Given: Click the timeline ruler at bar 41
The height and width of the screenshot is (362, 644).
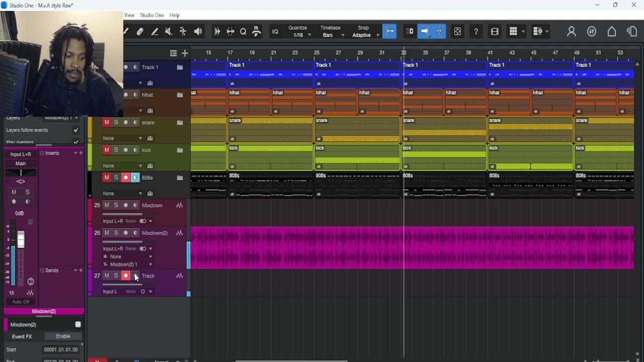Looking at the screenshot, I should pos(490,52).
